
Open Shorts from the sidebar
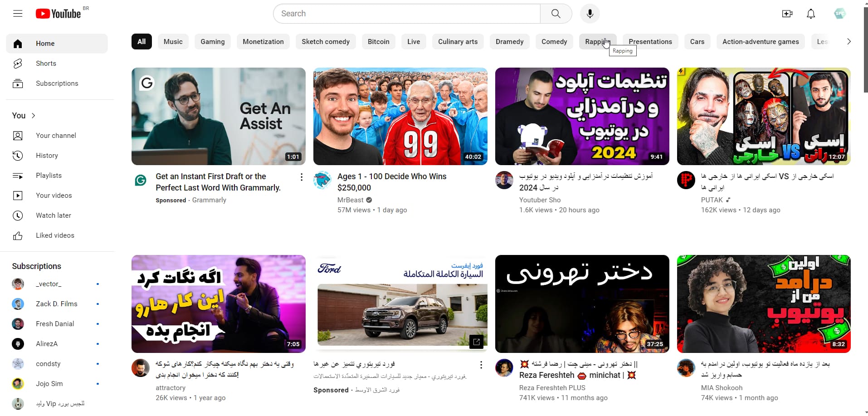click(x=46, y=64)
